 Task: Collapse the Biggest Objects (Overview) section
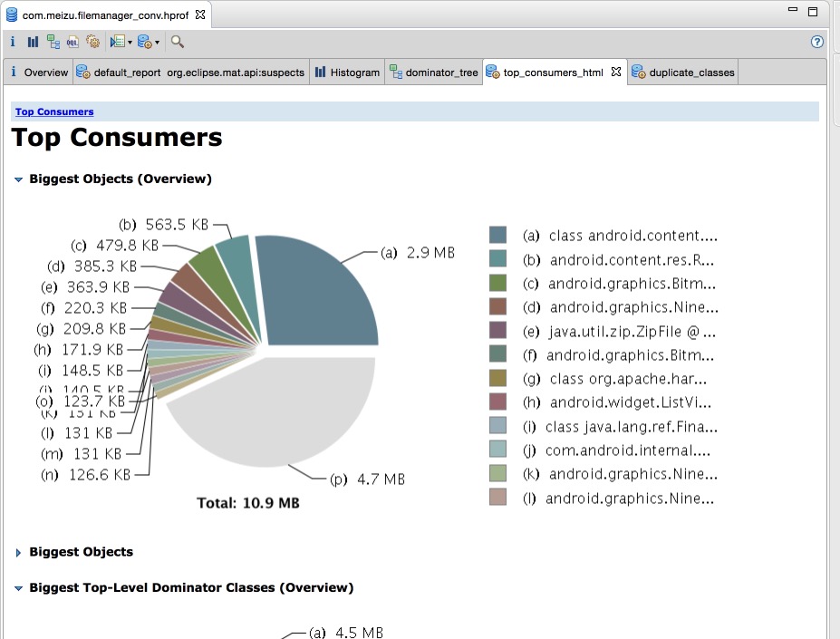(18, 179)
